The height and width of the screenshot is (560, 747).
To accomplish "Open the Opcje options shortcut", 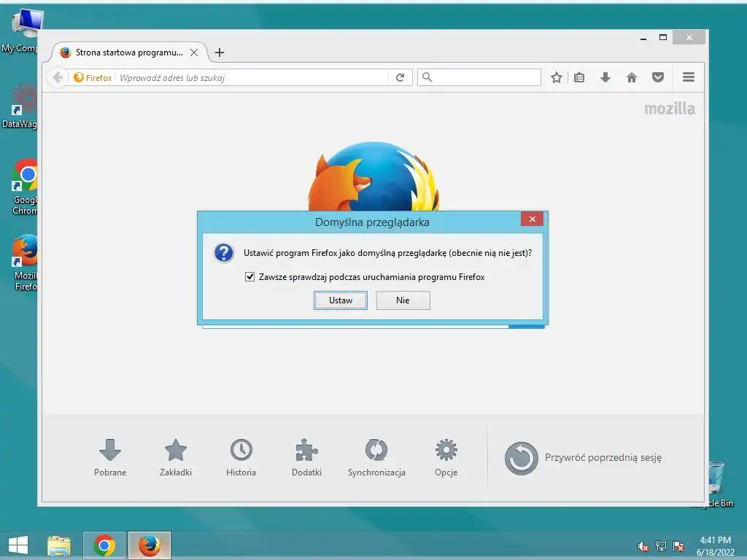I will [446, 457].
